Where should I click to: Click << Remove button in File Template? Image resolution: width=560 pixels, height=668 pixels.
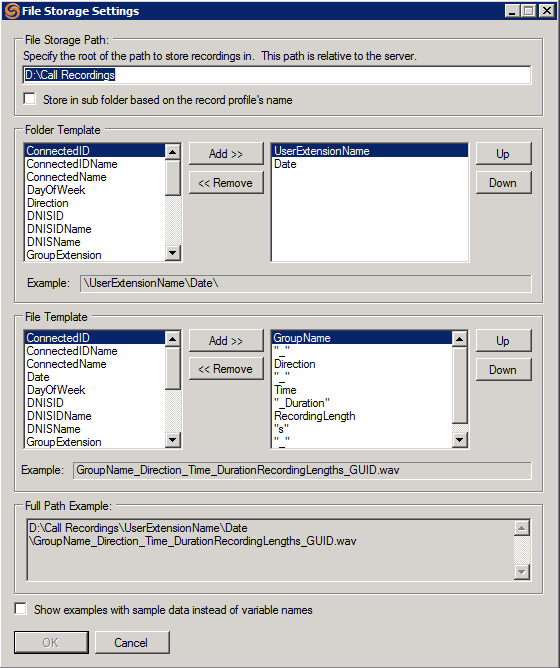click(x=226, y=369)
